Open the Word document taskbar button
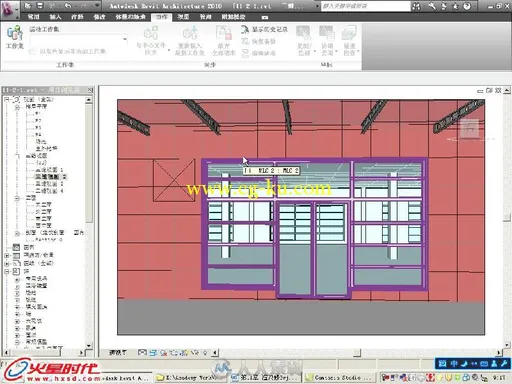 point(265,378)
